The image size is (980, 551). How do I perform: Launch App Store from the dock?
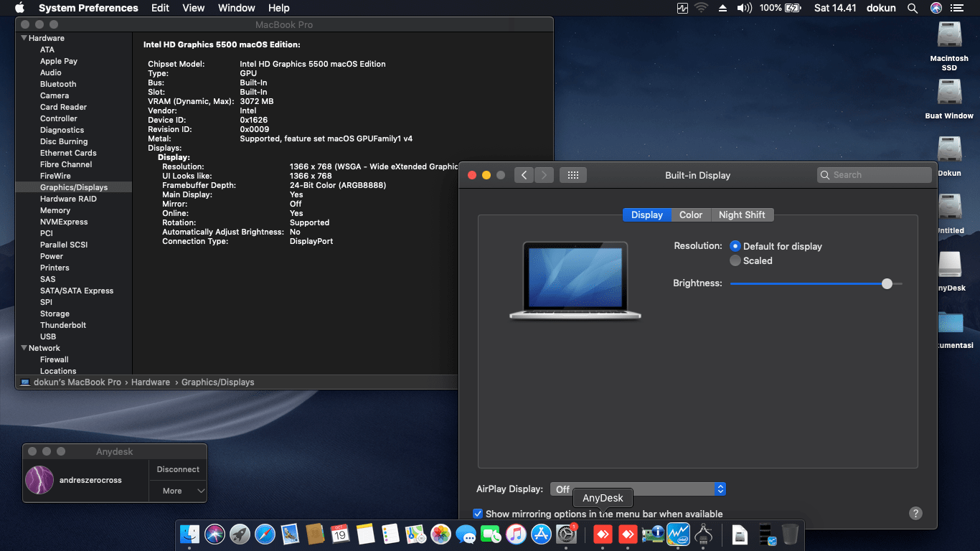[541, 534]
